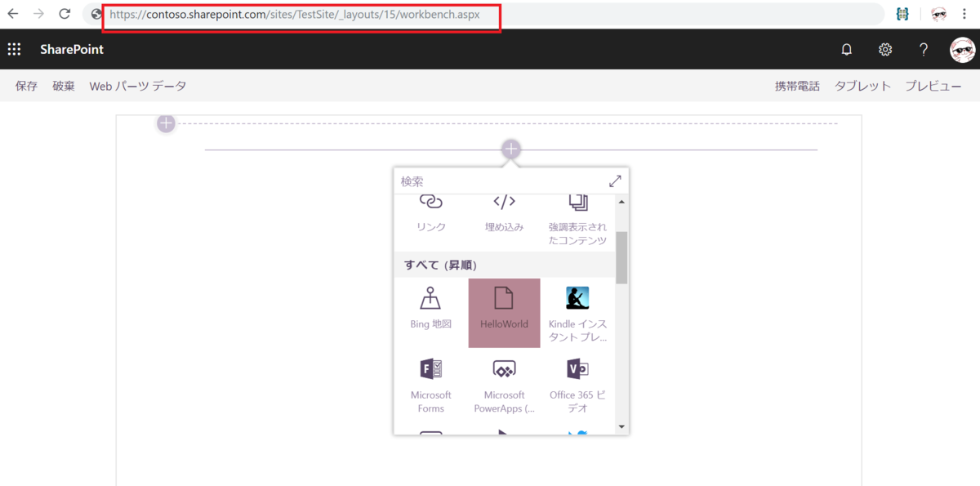Screen dimensions: 980x486
Task: Click the picker scrollbar up arrow
Action: click(x=621, y=202)
